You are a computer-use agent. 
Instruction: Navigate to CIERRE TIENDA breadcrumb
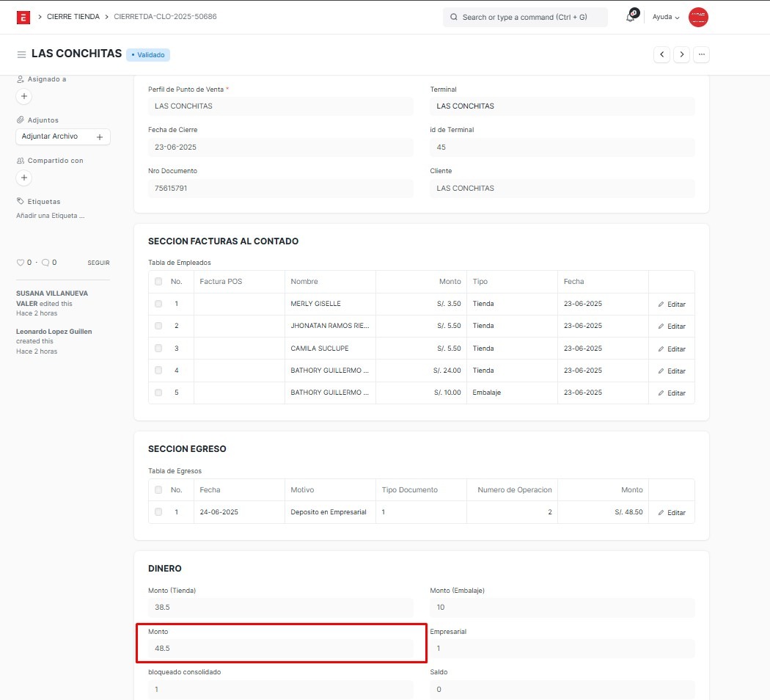(x=73, y=17)
